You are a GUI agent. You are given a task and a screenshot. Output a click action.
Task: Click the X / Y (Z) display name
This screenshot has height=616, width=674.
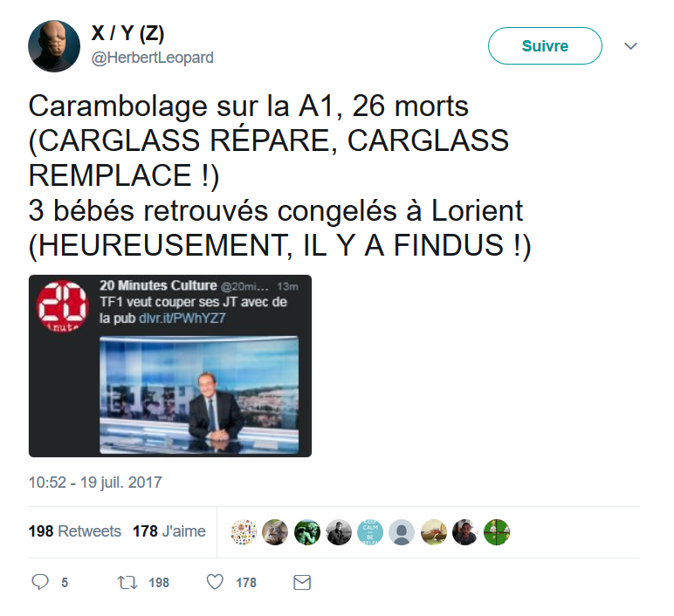click(127, 33)
